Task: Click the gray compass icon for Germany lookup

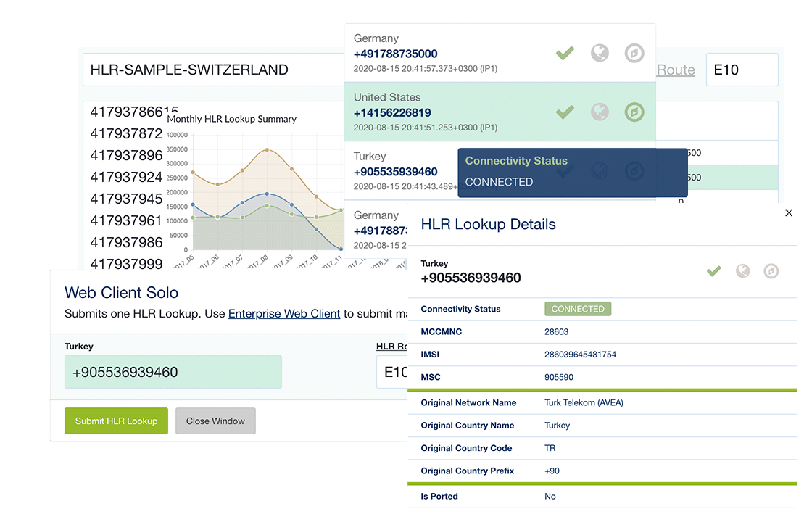Action: pyautogui.click(x=634, y=53)
